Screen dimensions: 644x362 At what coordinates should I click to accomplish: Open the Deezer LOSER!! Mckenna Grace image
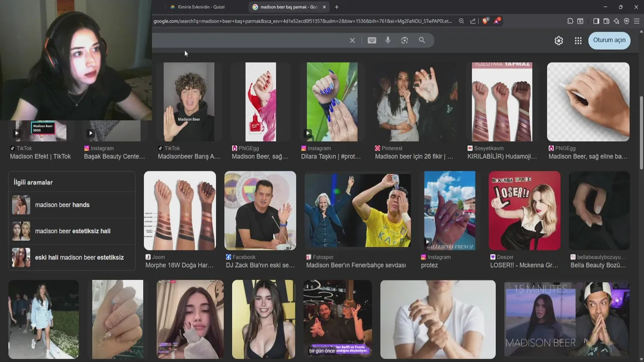pos(524,211)
